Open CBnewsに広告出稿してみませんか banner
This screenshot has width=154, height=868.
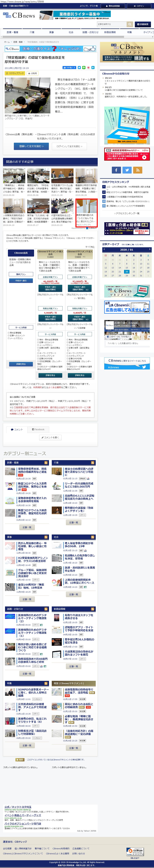[127, 307]
